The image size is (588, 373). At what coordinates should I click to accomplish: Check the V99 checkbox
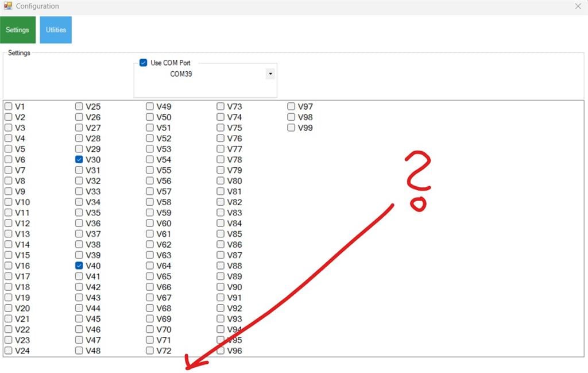pyautogui.click(x=291, y=128)
